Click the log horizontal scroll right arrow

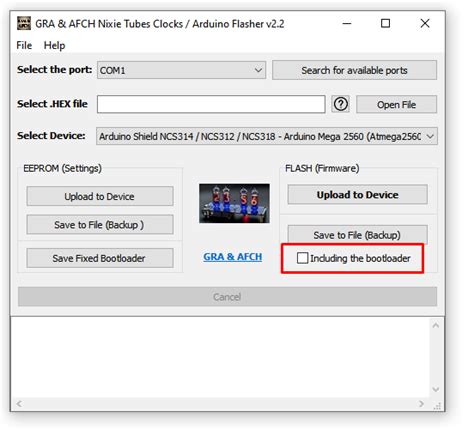422,404
